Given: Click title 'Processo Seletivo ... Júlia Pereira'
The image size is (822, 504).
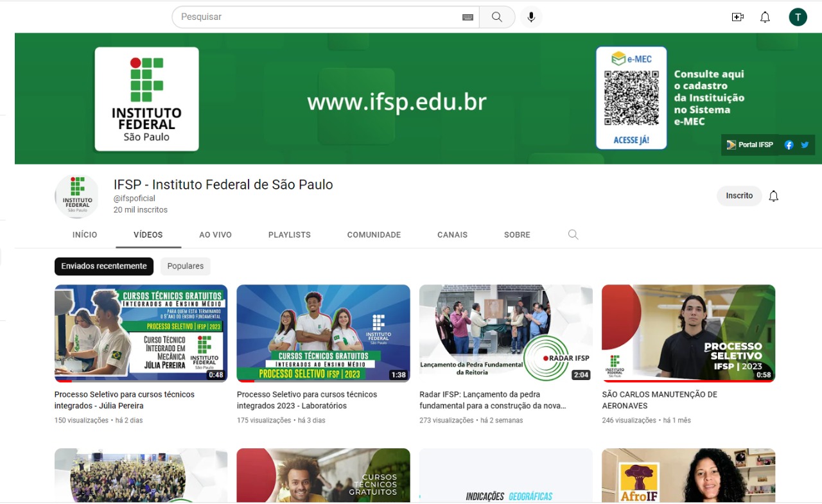Looking at the screenshot, I should (125, 400).
